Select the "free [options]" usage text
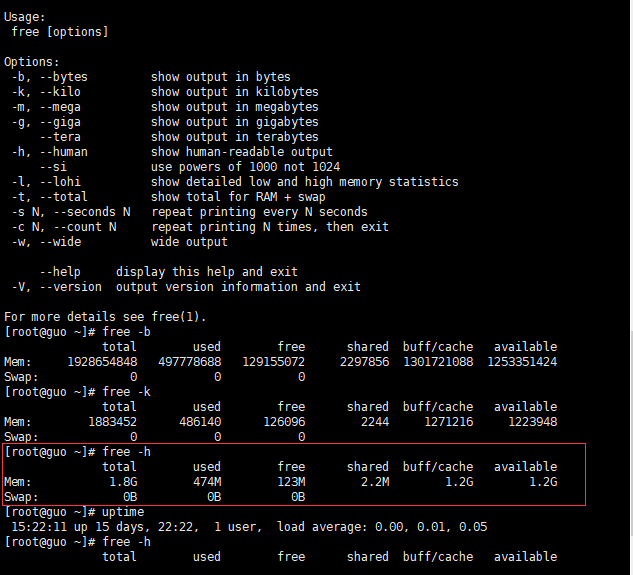633x575 pixels. pyautogui.click(x=60, y=32)
